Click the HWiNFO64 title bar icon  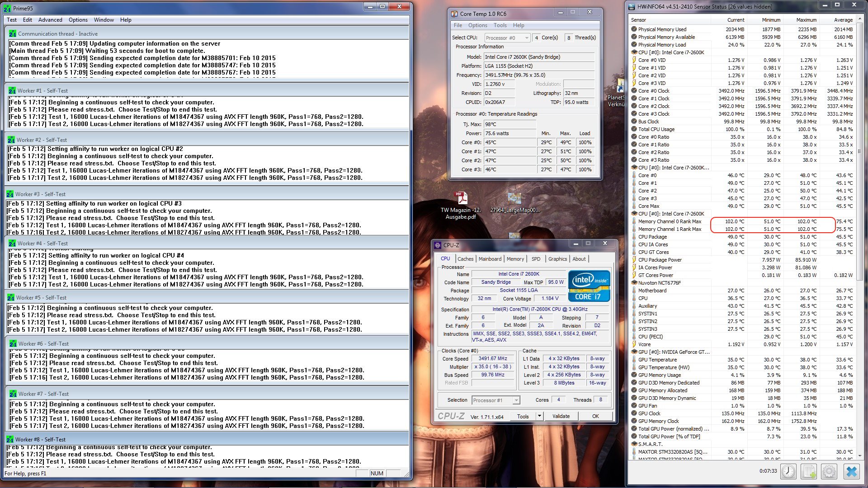pos(632,6)
